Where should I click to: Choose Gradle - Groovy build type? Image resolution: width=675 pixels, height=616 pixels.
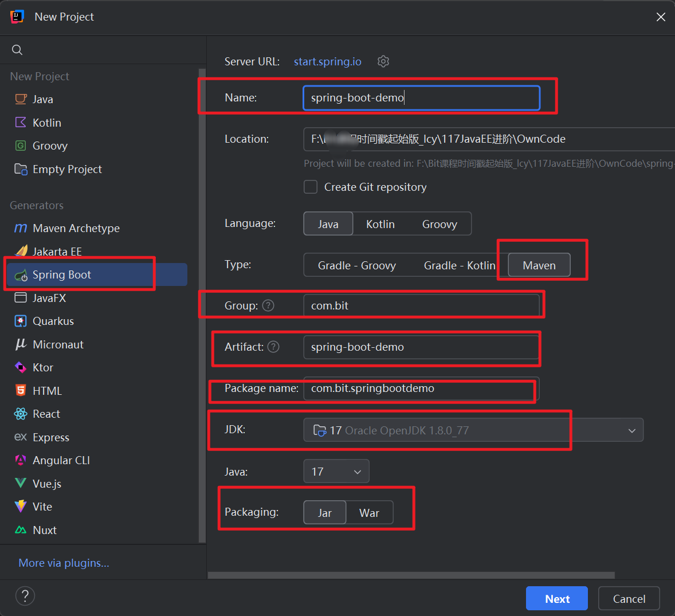coord(357,265)
